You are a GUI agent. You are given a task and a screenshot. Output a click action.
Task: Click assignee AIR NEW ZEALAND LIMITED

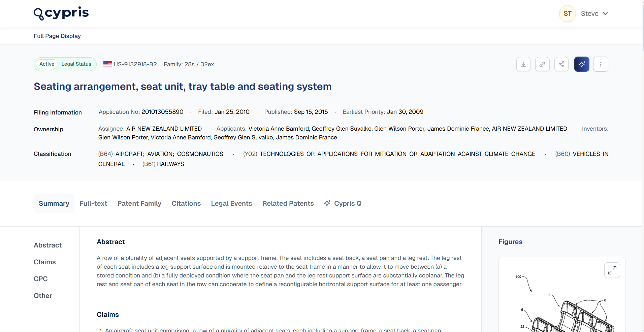[x=164, y=129]
